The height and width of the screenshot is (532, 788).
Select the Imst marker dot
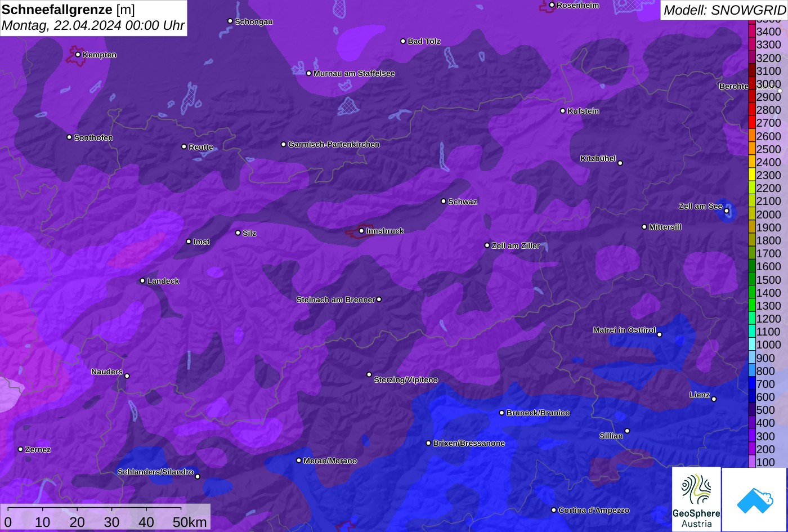[x=189, y=242]
